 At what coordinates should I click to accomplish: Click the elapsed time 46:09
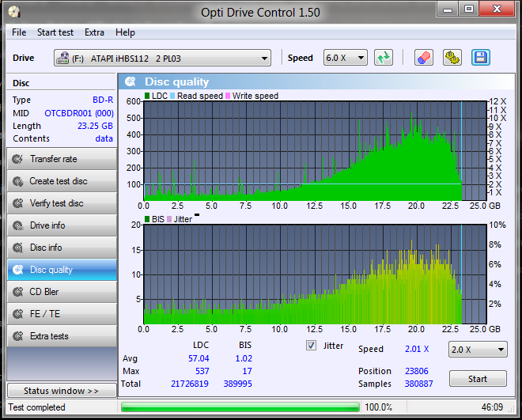pyautogui.click(x=492, y=407)
